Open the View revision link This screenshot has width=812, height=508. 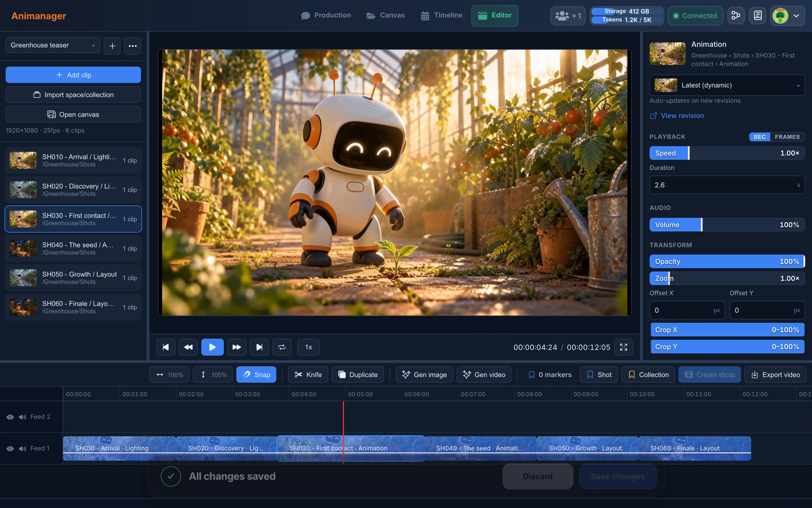(x=677, y=116)
